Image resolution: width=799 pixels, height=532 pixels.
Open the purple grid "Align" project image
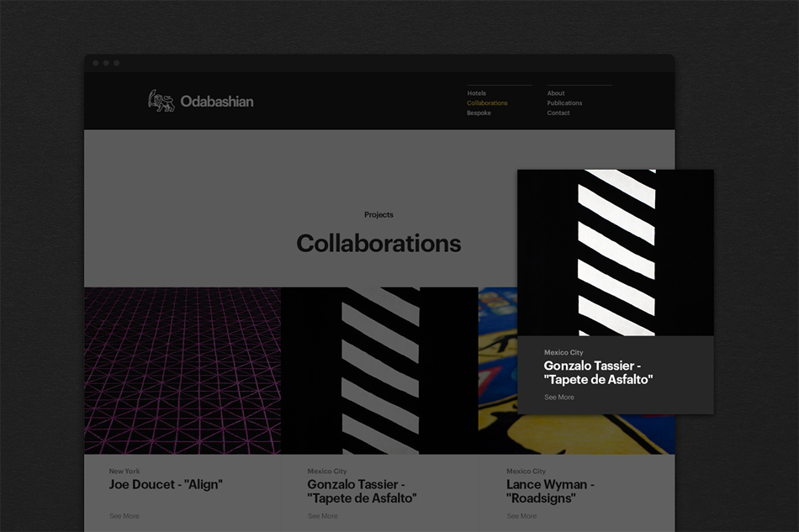pyautogui.click(x=183, y=371)
